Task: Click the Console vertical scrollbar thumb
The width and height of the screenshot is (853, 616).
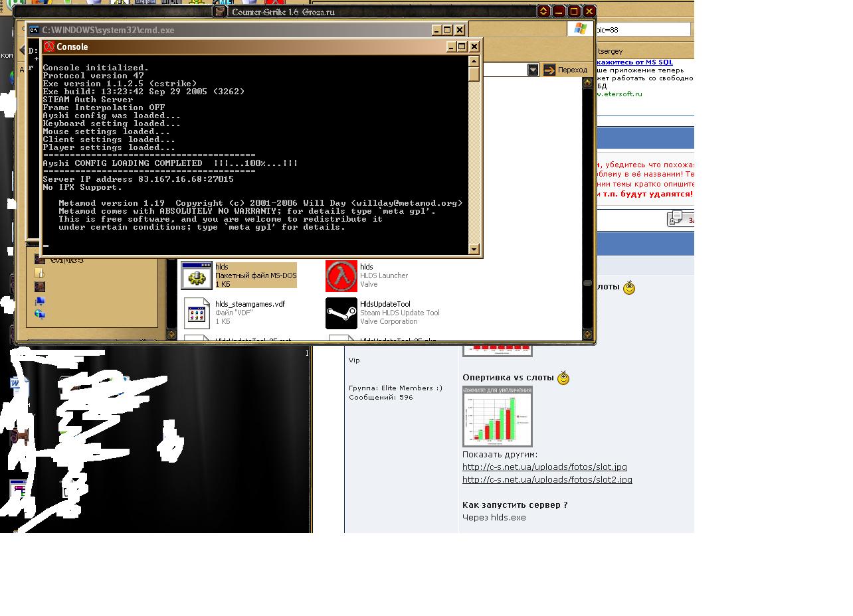Action: 474,74
